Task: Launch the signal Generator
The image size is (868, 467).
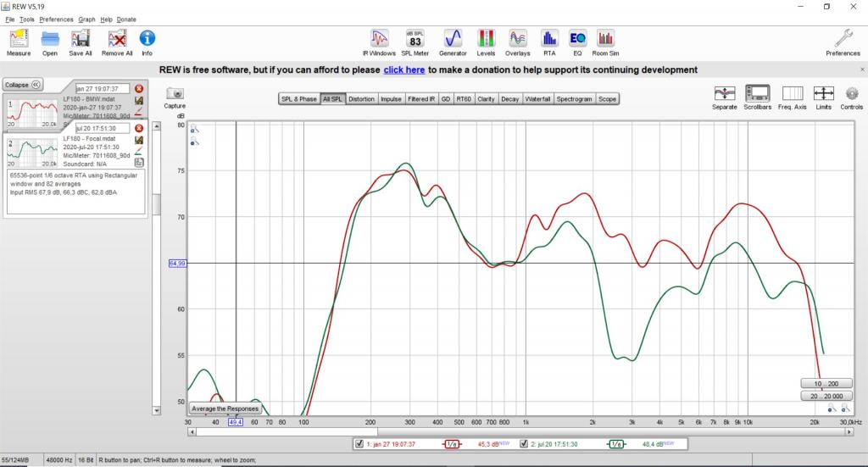Action: click(453, 40)
